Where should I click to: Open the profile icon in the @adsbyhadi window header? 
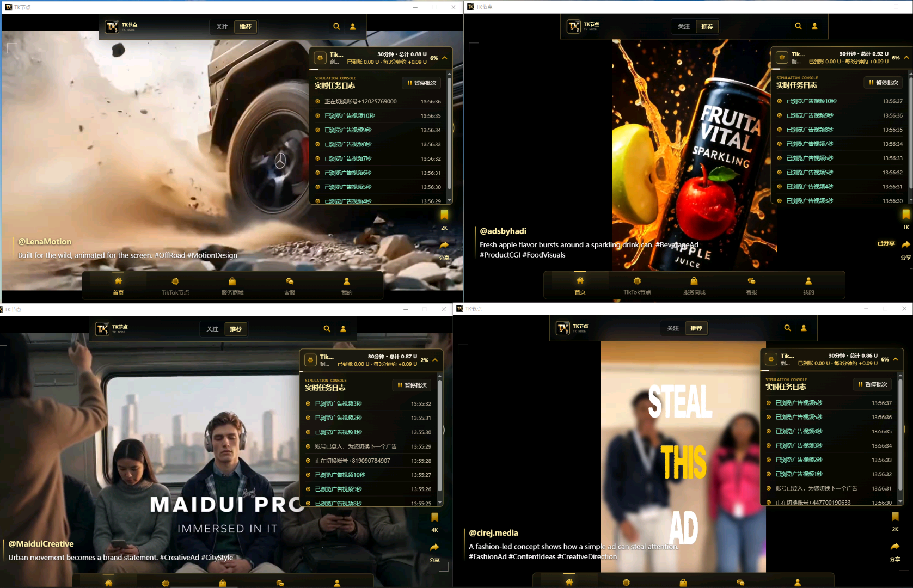(x=814, y=26)
